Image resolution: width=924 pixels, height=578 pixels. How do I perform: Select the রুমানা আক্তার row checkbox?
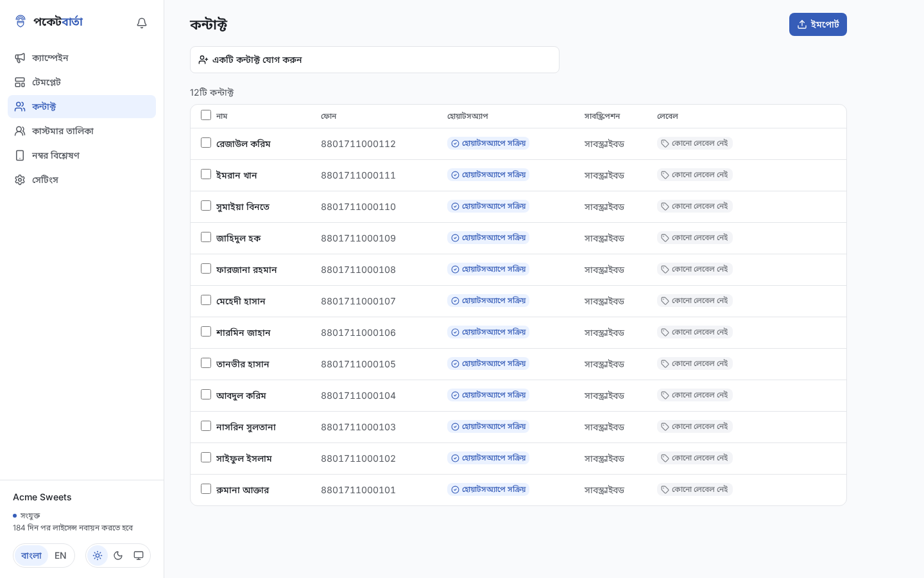[x=206, y=489]
